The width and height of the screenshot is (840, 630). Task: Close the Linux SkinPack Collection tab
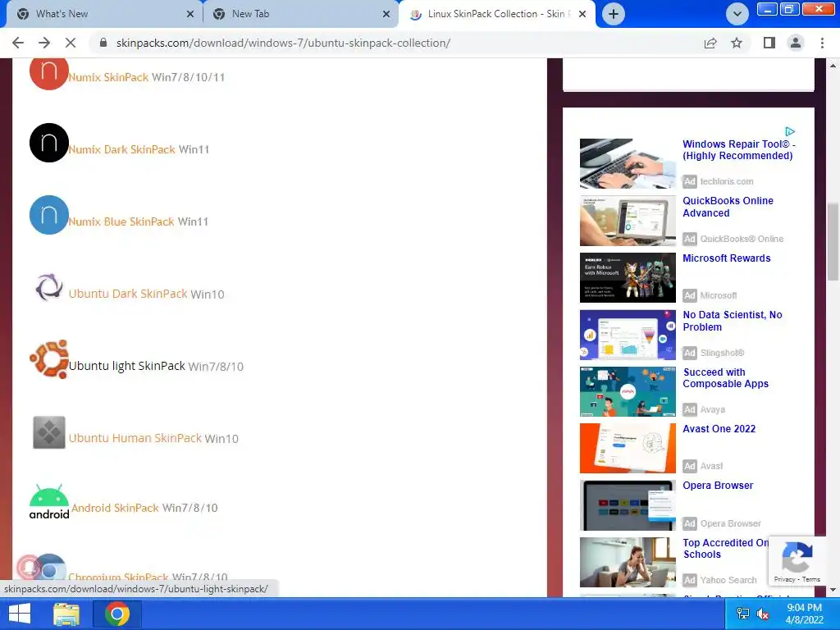coord(583,14)
